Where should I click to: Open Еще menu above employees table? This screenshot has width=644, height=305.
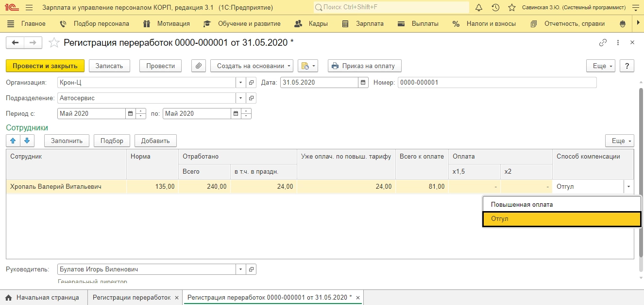tap(620, 141)
